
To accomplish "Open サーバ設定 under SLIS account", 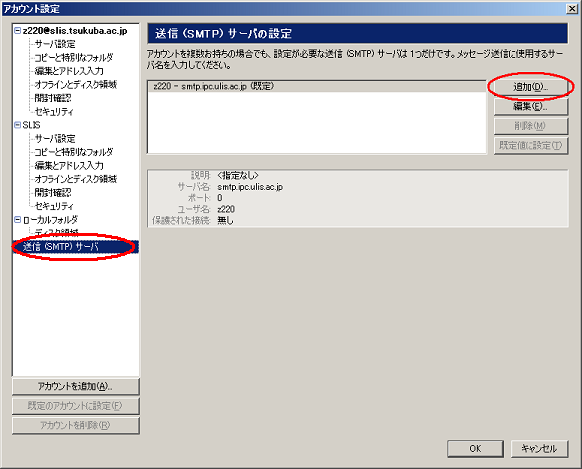I will (x=55, y=139).
